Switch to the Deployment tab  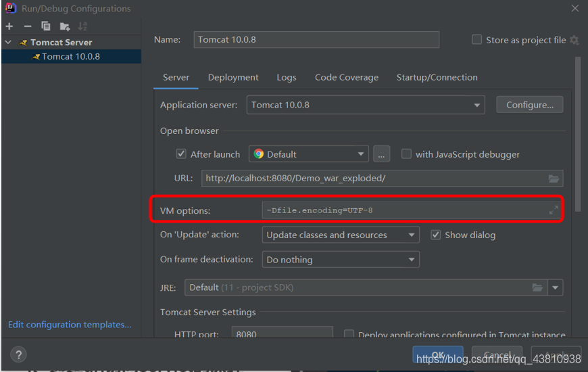click(x=233, y=77)
